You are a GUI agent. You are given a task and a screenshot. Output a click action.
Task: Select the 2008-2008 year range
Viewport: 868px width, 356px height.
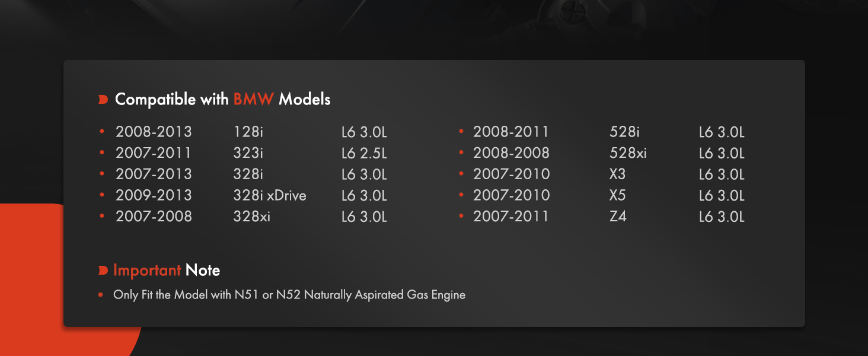(511, 153)
